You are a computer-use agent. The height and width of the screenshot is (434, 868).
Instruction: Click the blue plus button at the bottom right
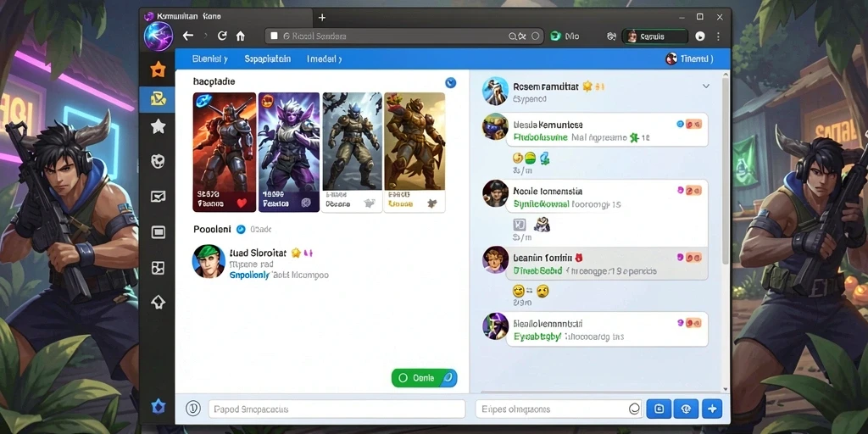point(712,409)
